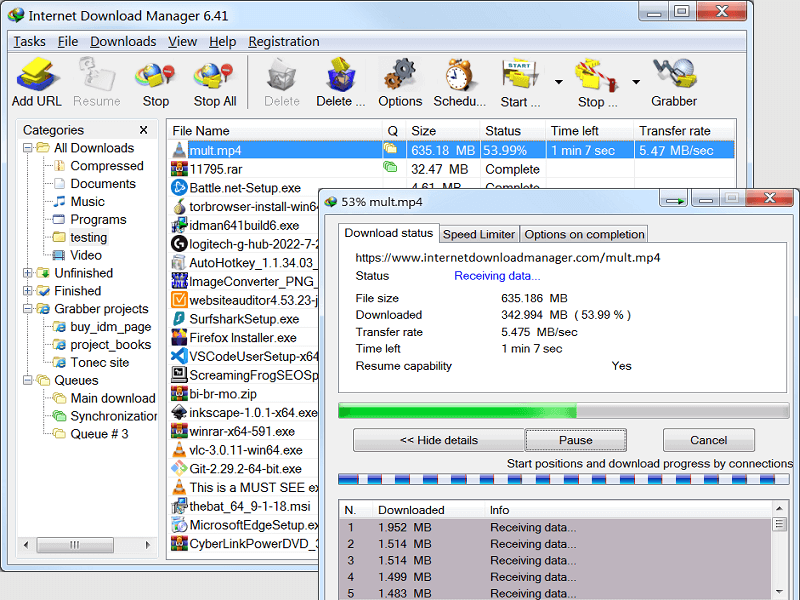Launch the site Grabber tool

(674, 75)
